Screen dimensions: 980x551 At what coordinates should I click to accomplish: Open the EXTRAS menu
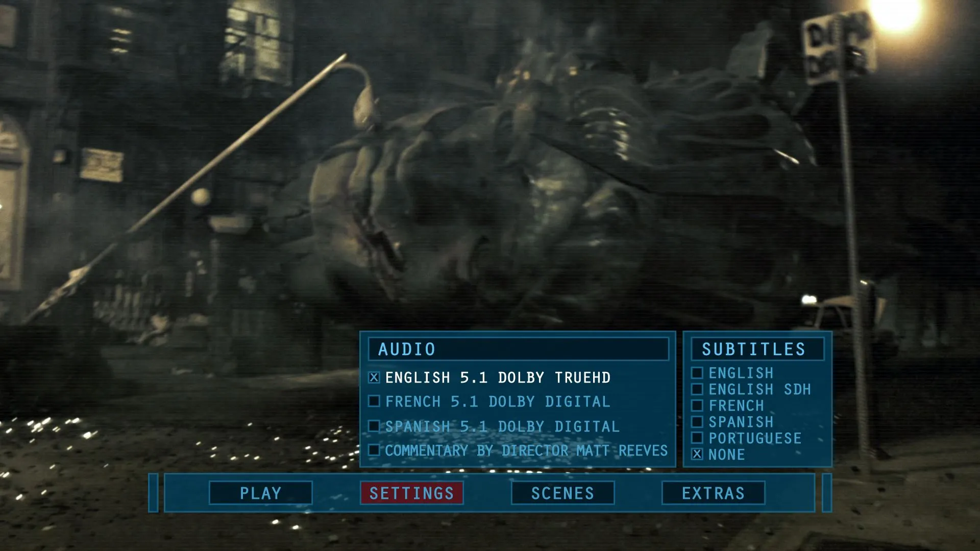pyautogui.click(x=713, y=493)
